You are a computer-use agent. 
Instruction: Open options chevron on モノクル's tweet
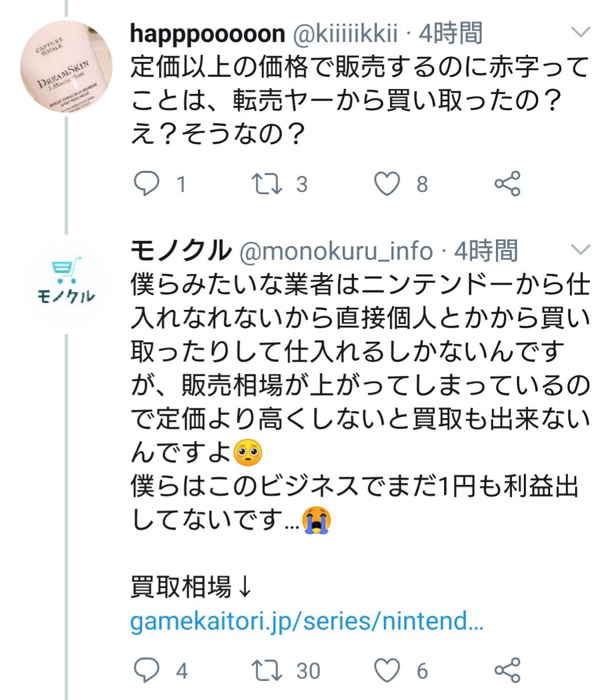click(581, 249)
